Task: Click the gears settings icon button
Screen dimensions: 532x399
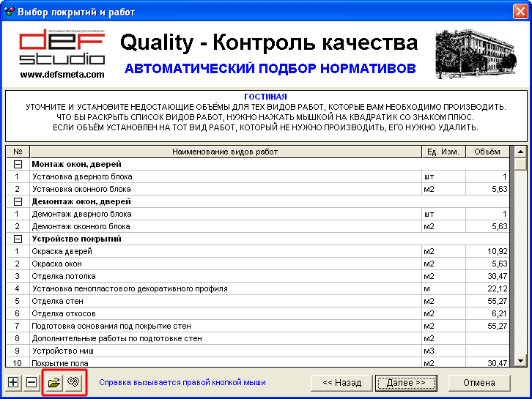Action: click(x=74, y=382)
